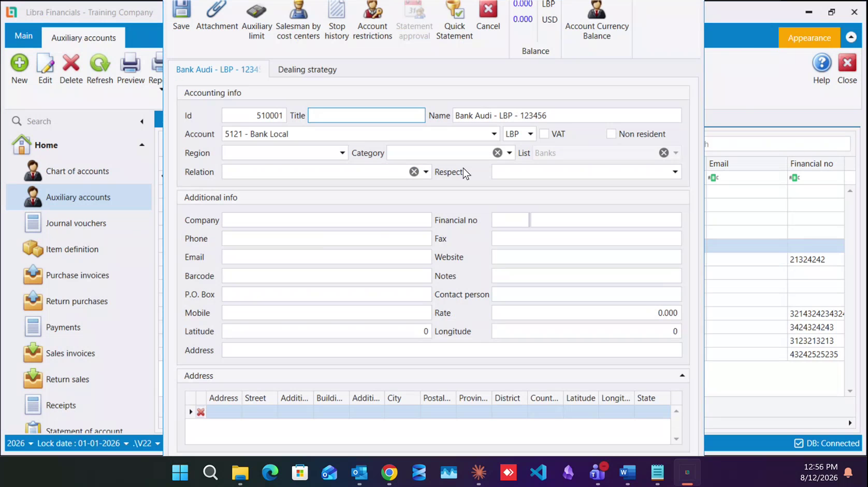Click the Phone input field

[326, 238]
